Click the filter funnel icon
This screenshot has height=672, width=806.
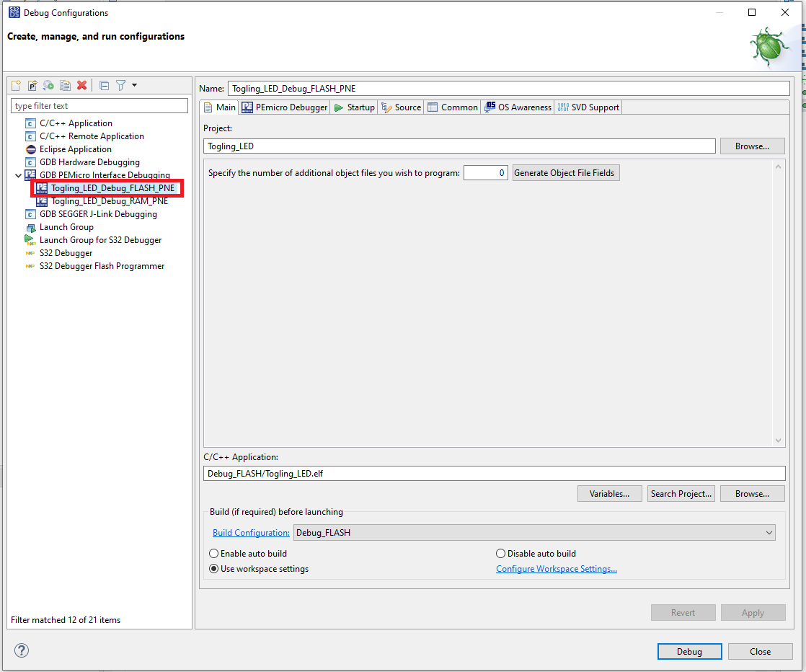tap(120, 85)
